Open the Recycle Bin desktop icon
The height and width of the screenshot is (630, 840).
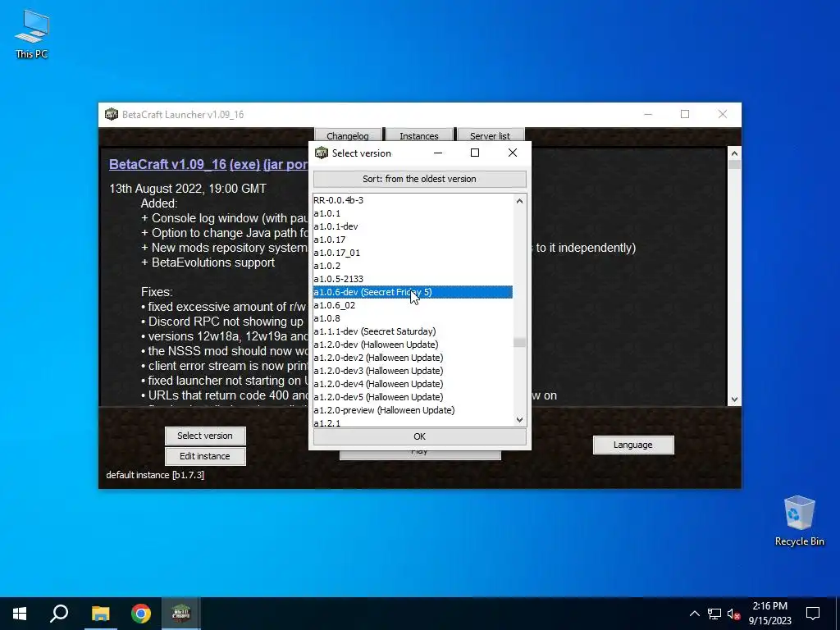coord(799,521)
